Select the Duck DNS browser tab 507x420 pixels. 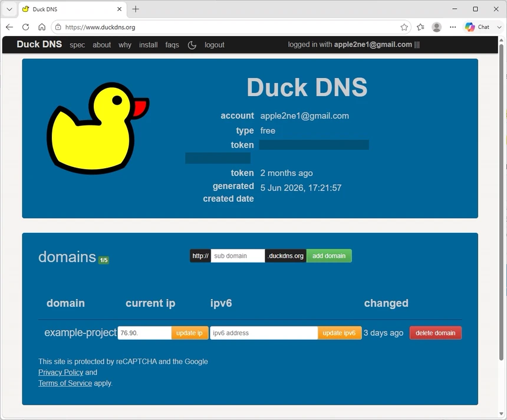72,9
